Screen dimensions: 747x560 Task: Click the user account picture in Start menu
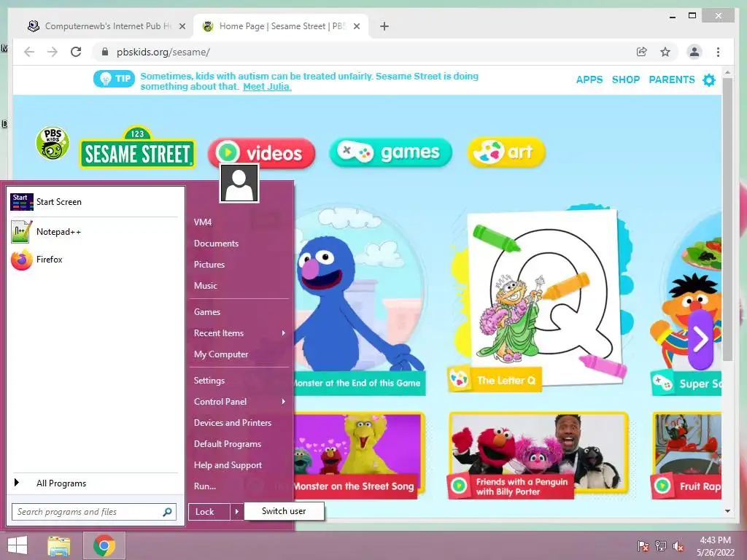(239, 183)
